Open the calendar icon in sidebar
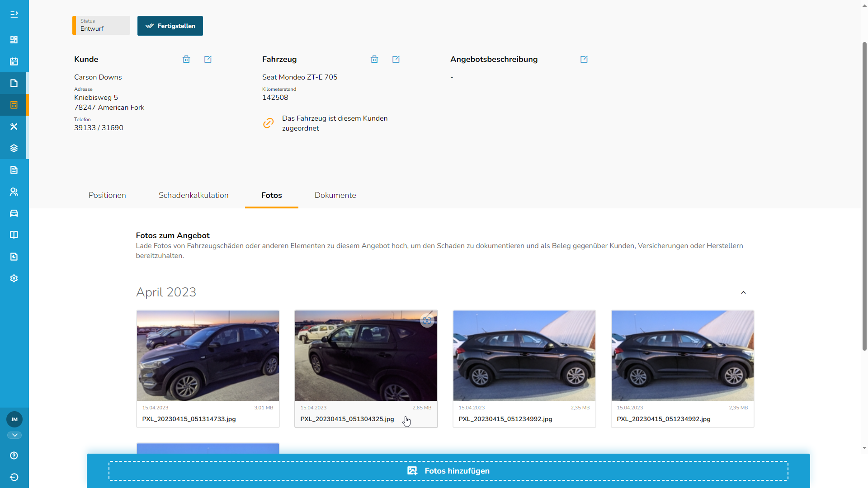Screen dimensions: 868x488 coord(14,61)
